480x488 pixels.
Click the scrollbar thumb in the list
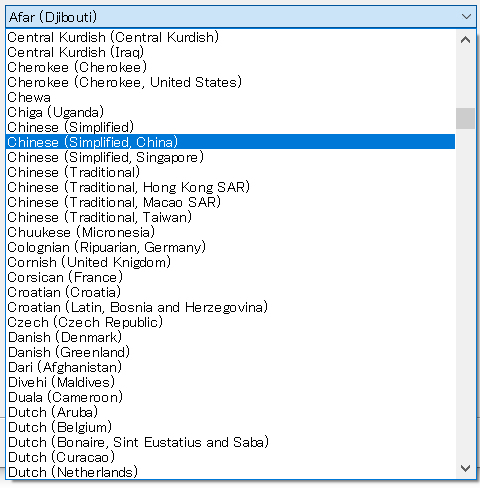pos(465,118)
